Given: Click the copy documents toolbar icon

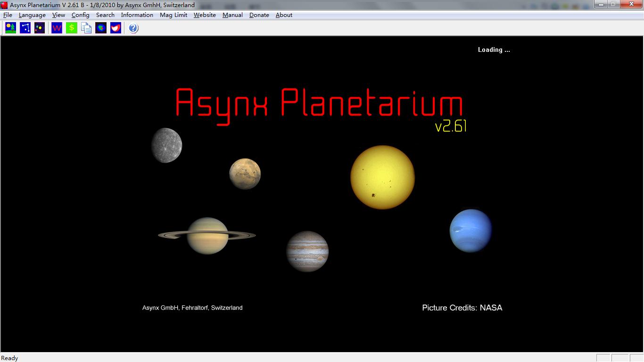Looking at the screenshot, I should click(x=86, y=28).
